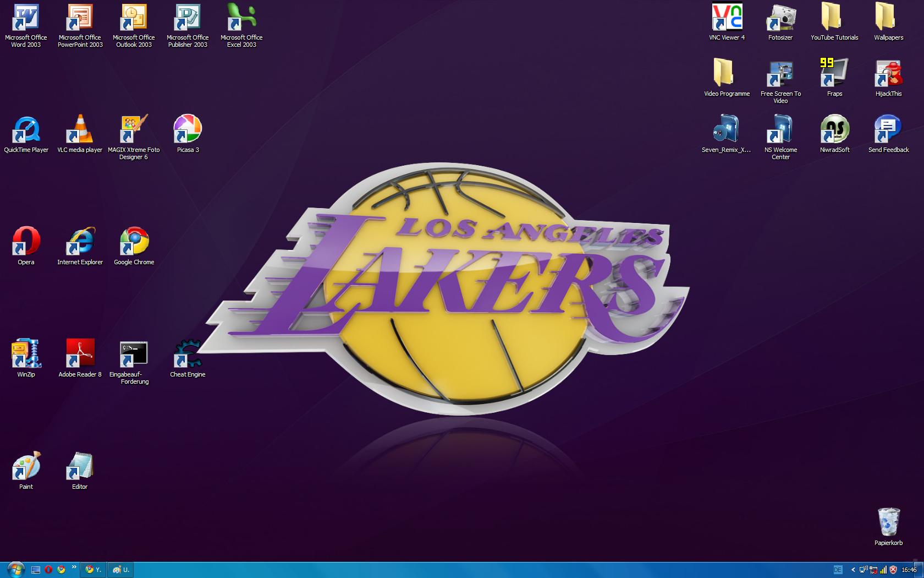The height and width of the screenshot is (578, 924).
Task: Open Microsoft Office Word 2003 shortcut
Action: (x=26, y=25)
